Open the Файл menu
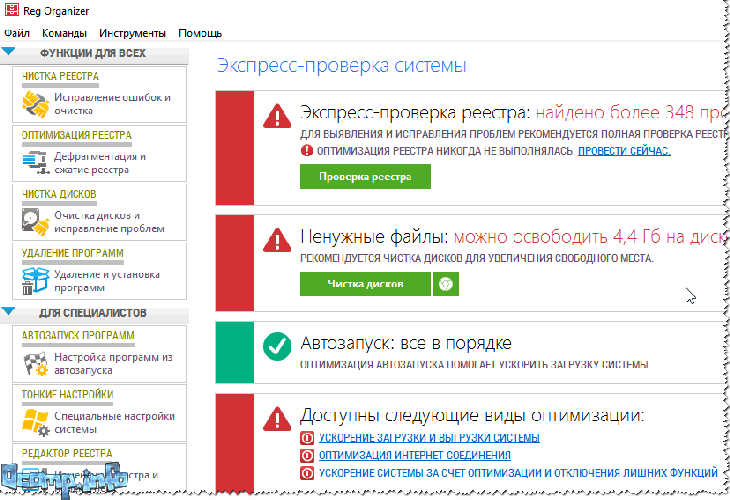This screenshot has height=500, width=730. (x=17, y=33)
